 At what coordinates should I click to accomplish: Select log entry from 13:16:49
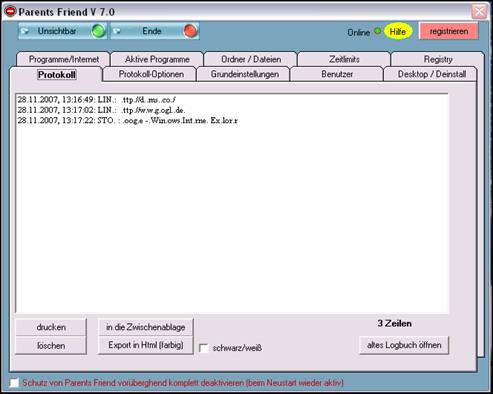click(x=97, y=99)
